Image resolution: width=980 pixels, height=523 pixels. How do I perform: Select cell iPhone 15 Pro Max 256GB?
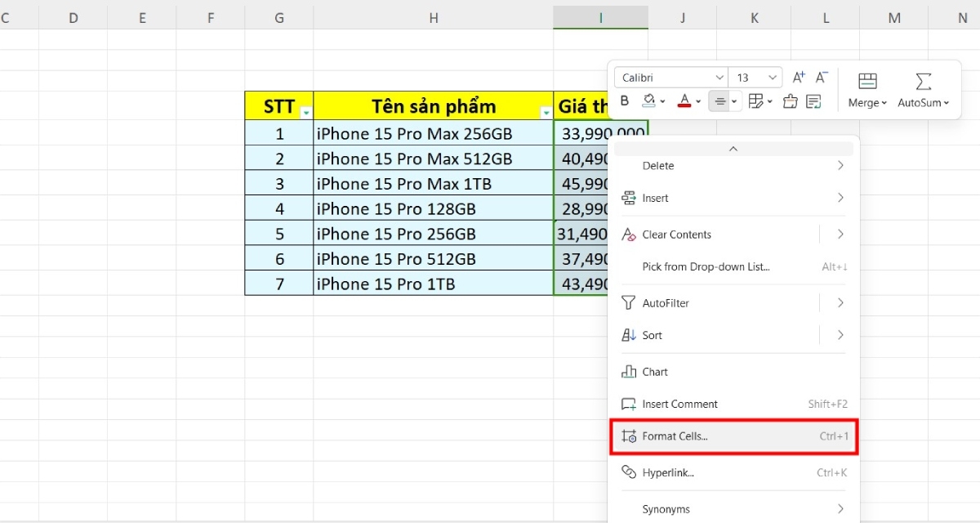pyautogui.click(x=434, y=133)
